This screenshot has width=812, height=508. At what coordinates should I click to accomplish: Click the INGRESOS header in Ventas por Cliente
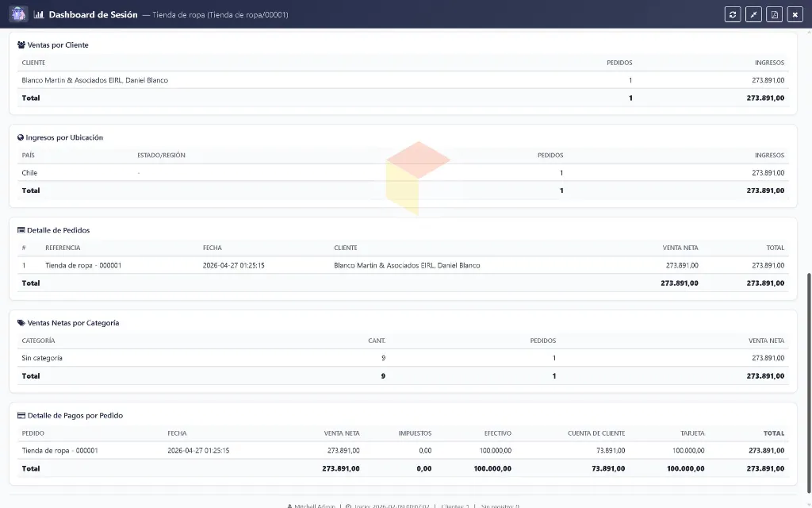[769, 63]
